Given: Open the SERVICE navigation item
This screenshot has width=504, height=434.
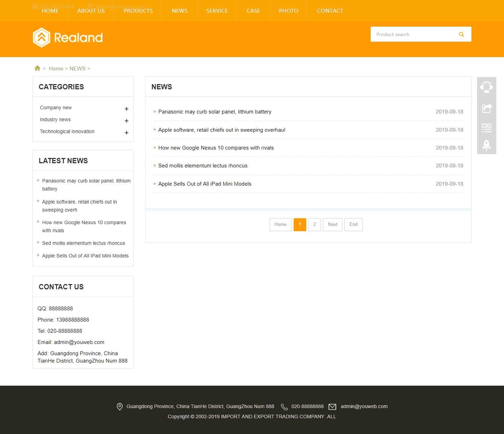Looking at the screenshot, I should 217,11.
